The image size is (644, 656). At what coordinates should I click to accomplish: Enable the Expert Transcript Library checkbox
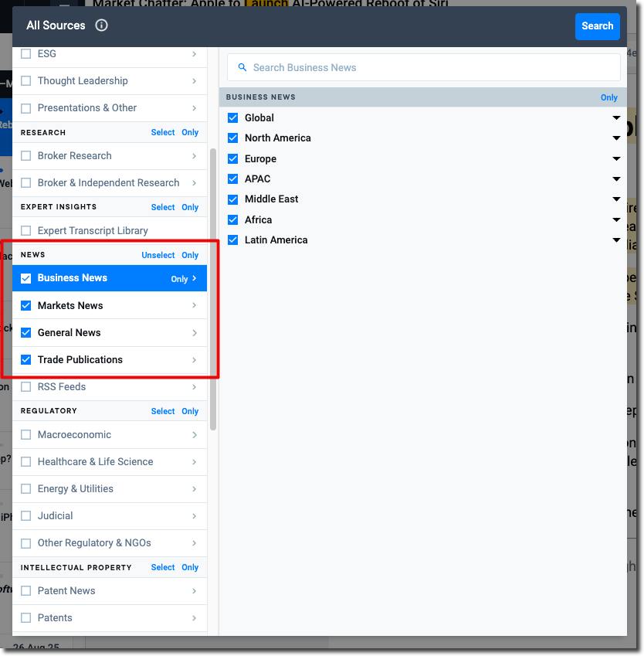click(x=26, y=231)
